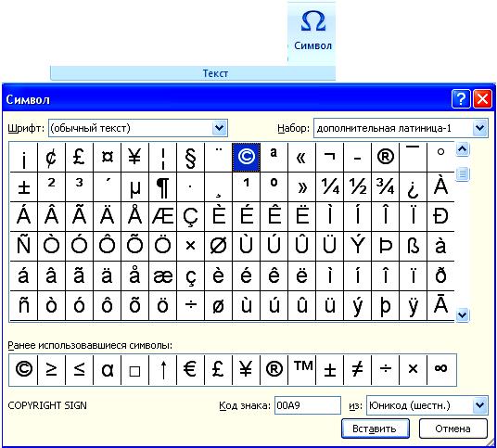Click the COPYRIGHT SIGN character name text
Screen dimensions: 497x448
[47, 405]
